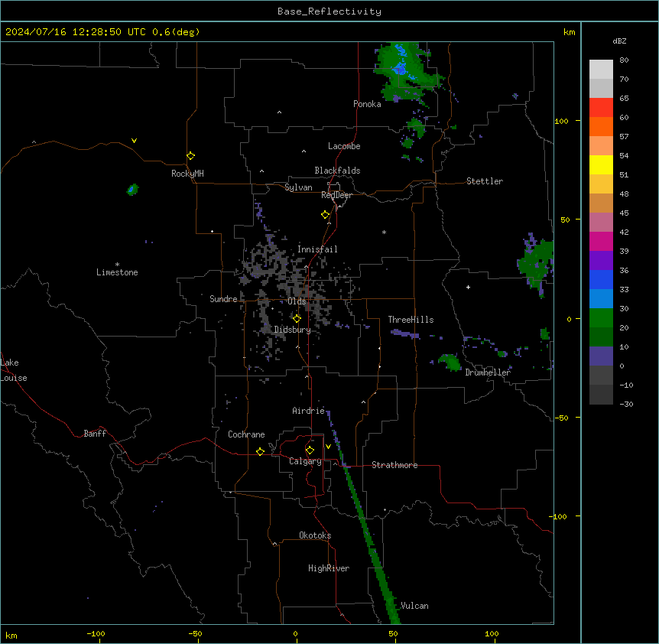Click the small green echo west of RockyMH
This screenshot has width=659, height=644.
pos(132,190)
